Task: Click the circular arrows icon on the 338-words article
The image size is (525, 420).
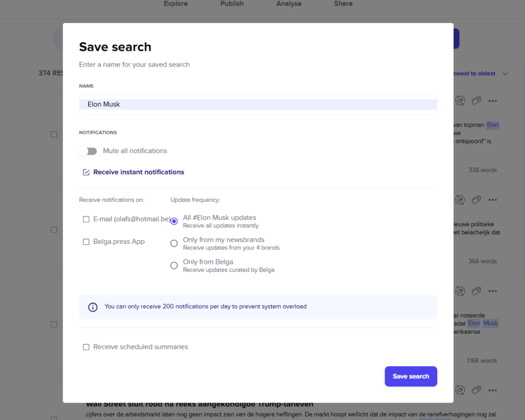Action: (460, 101)
